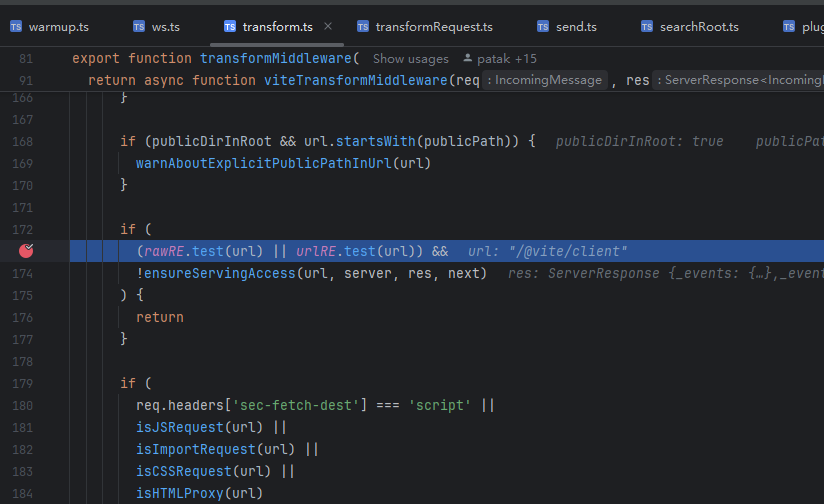Click the TS icon of the rightmost cut-off tab
The image size is (824, 504).
click(x=789, y=26)
